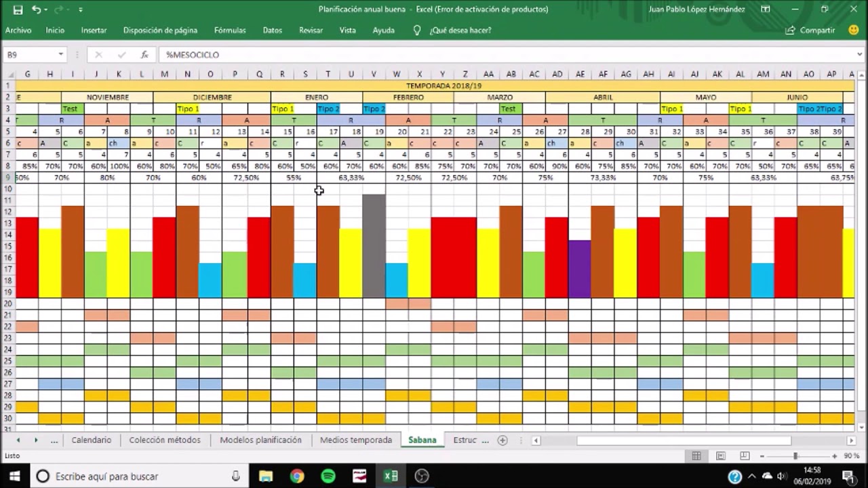Switch to Page Layout view icon
This screenshot has width=868, height=488.
tap(720, 456)
